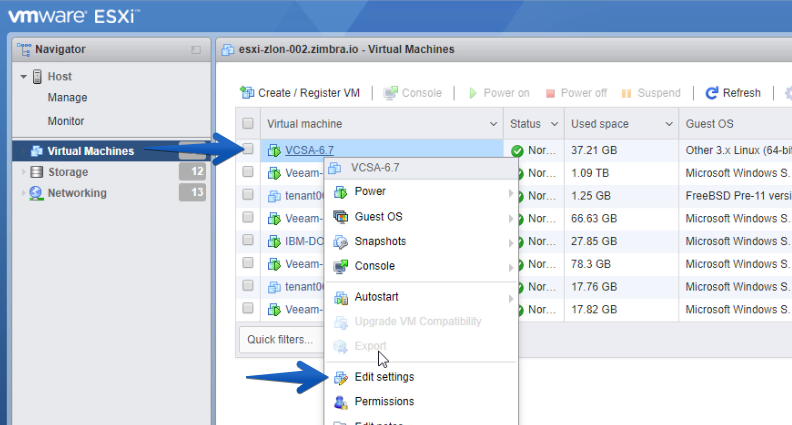Open the Virtual machine column dropdown
This screenshot has width=792, height=425.
(x=493, y=124)
